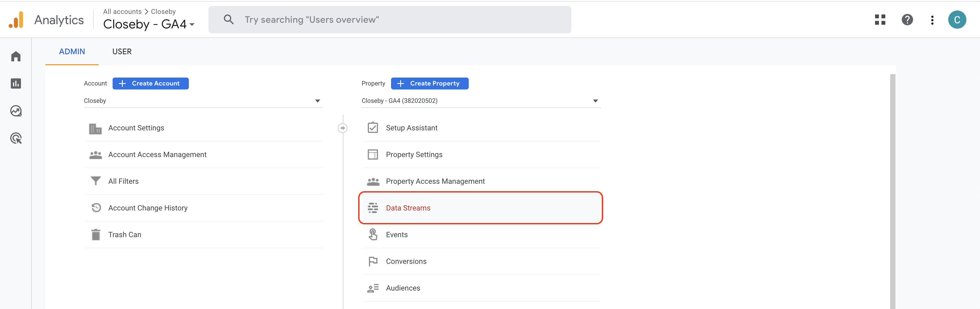This screenshot has height=309, width=980.
Task: Click the Data Streams icon
Action: 373,208
